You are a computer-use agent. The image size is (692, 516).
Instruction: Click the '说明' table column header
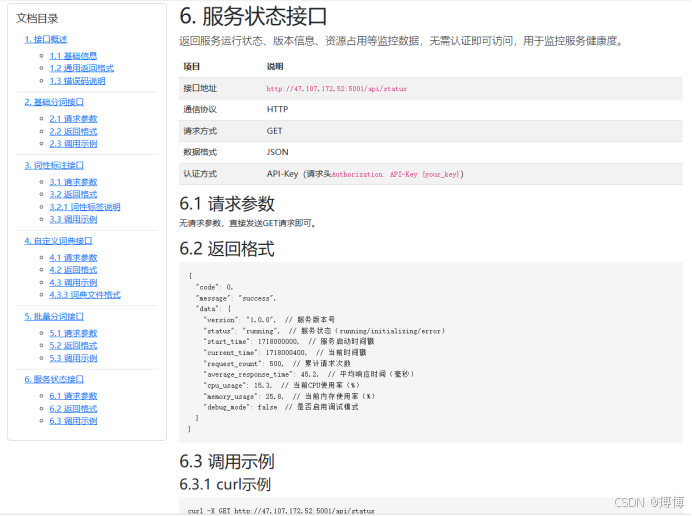[x=275, y=67]
